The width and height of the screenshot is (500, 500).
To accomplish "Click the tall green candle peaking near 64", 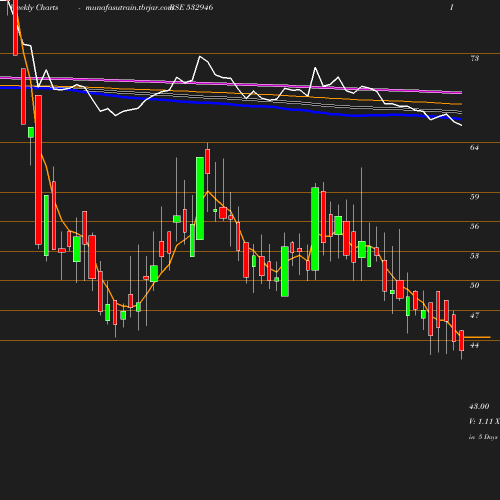I will [x=200, y=198].
